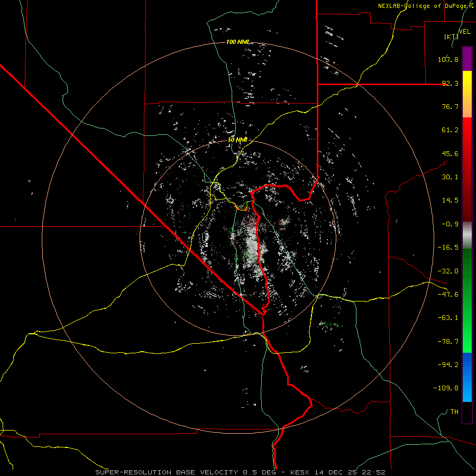Click the -47.6 legend value
This screenshot has width=476, height=476.
pos(448,295)
